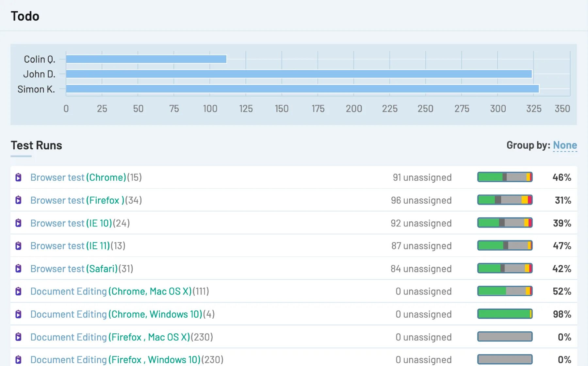The image size is (588, 366).
Task: Click the 42% completion value
Action: [562, 269]
